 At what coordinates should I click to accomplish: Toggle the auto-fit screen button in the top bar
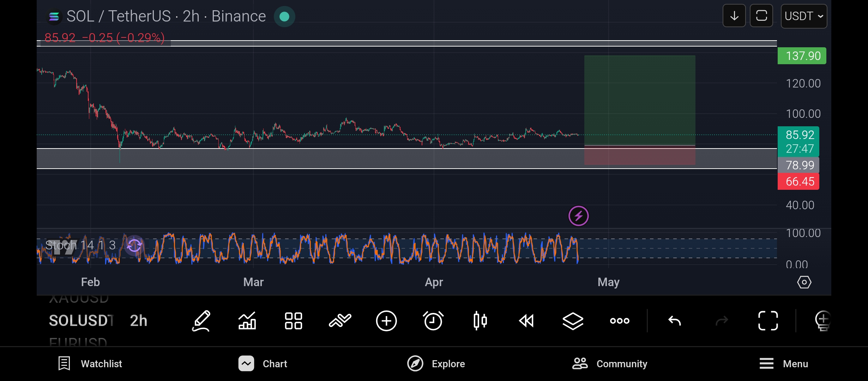click(x=761, y=16)
